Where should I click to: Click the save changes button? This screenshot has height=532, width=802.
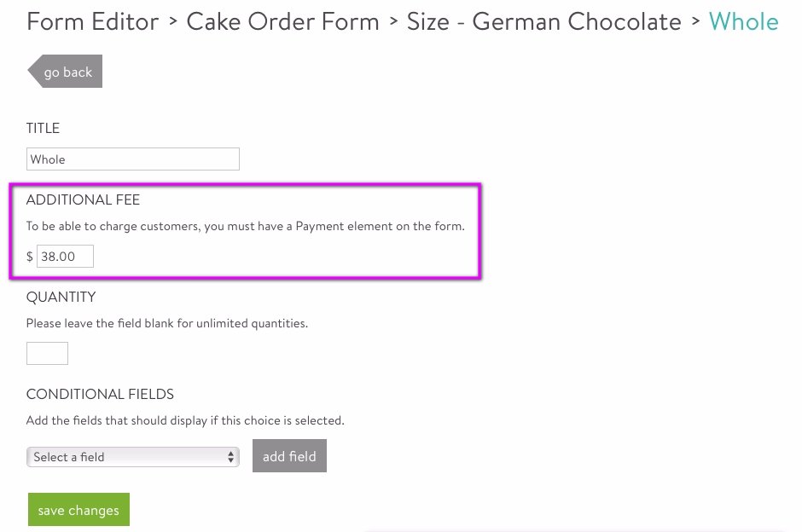pos(78,509)
